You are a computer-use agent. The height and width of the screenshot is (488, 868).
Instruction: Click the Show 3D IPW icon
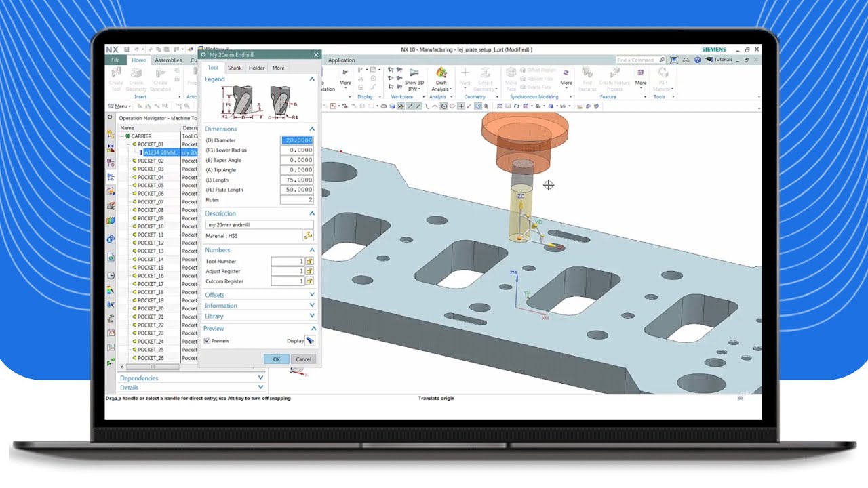pyautogui.click(x=414, y=72)
